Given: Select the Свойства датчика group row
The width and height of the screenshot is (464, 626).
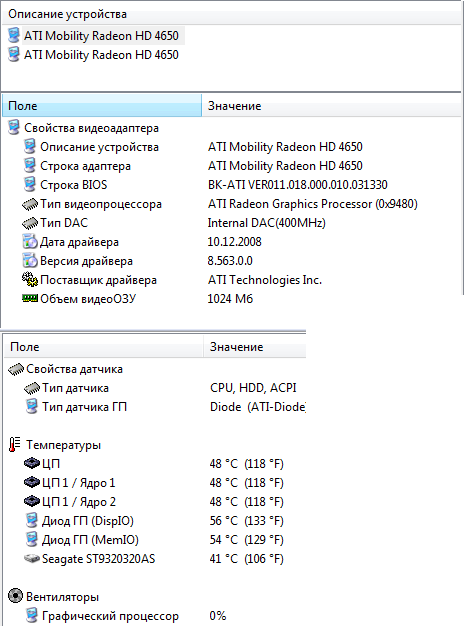Looking at the screenshot, I should pyautogui.click(x=74, y=369).
